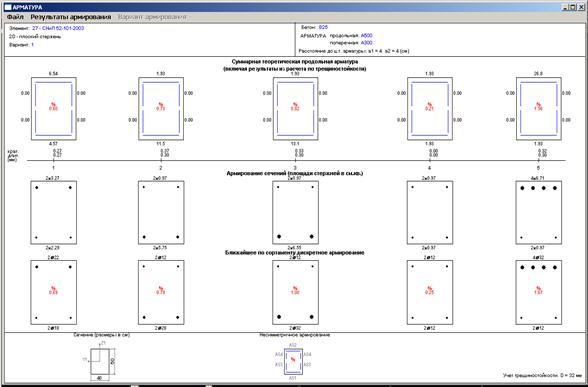The width and height of the screenshot is (588, 387).
Task: Click the cross-section dimensions sketch
Action: (x=99, y=361)
